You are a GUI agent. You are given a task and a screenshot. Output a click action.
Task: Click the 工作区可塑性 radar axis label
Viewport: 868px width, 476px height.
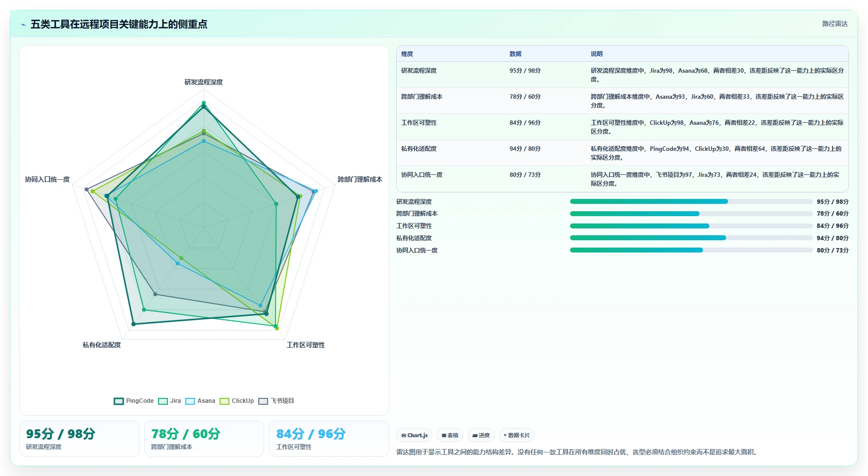pyautogui.click(x=306, y=345)
